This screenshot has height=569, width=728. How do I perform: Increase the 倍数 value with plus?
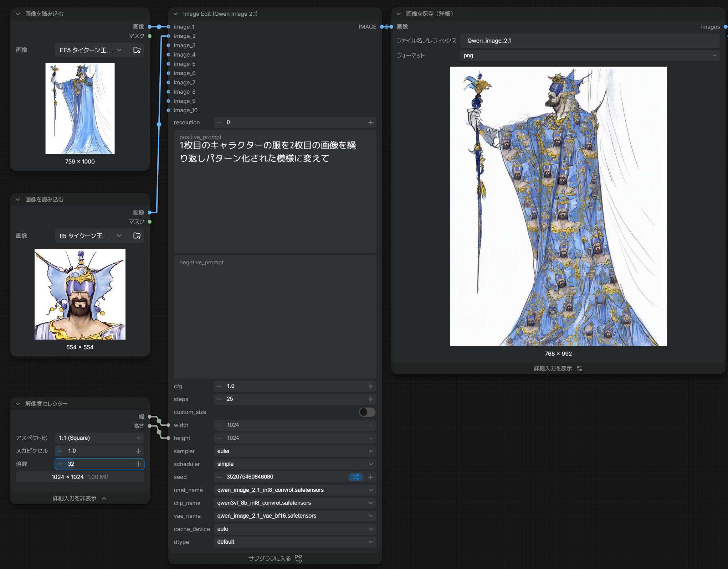(139, 464)
